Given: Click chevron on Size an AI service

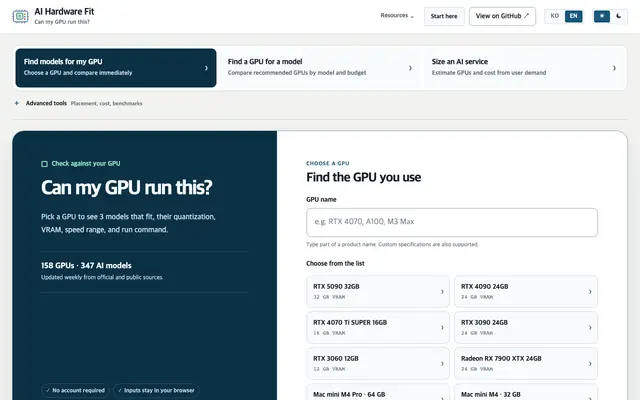Looking at the screenshot, I should point(614,68).
